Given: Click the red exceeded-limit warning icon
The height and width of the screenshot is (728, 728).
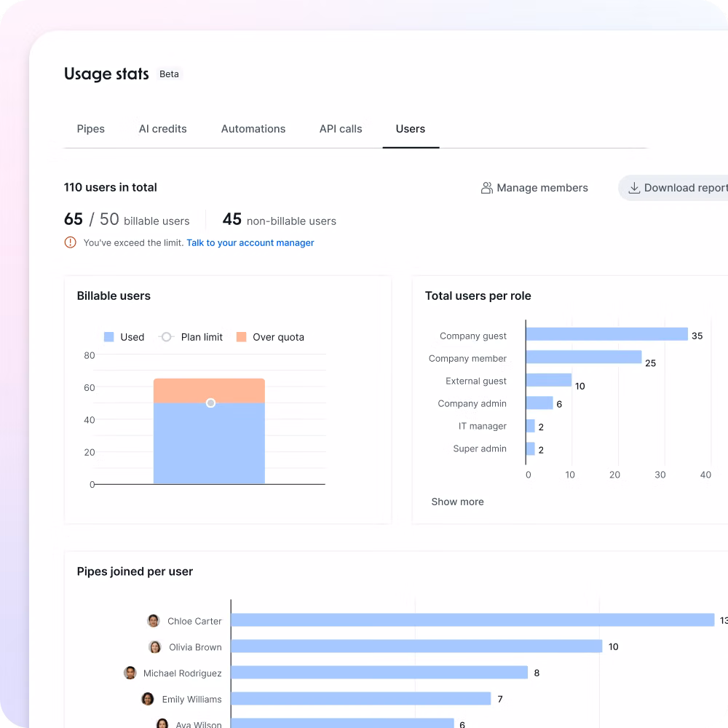Looking at the screenshot, I should (x=70, y=242).
